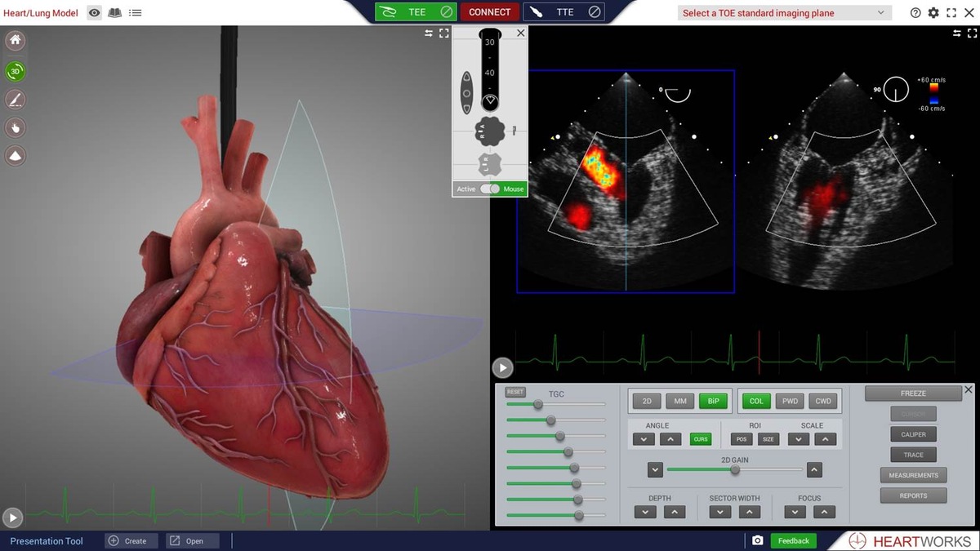Increase the scale with up arrow
Viewport: 980px width, 551px height.
click(x=826, y=439)
